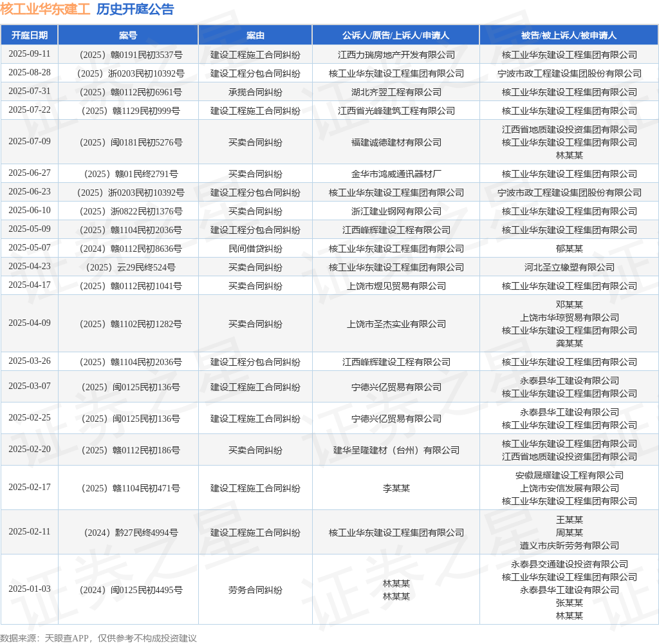The image size is (659, 644).
Task: Click date cell 2025-04-23
Action: pos(30,266)
